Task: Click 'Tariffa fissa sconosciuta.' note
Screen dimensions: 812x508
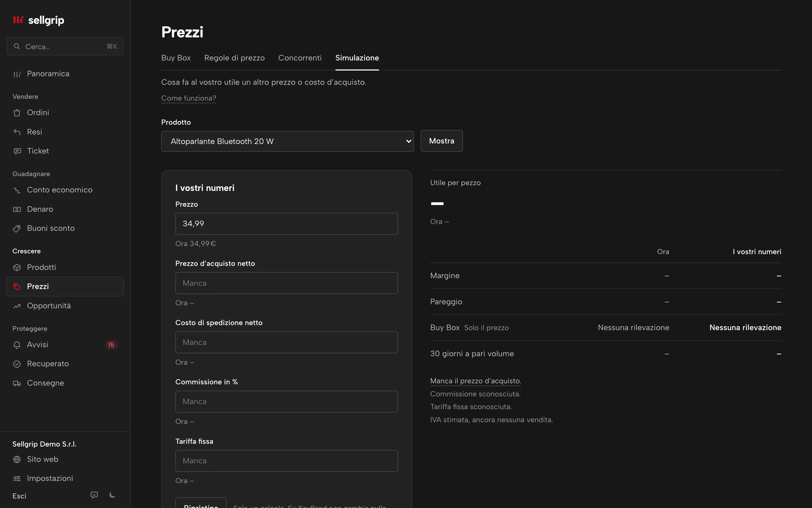Action: click(471, 407)
